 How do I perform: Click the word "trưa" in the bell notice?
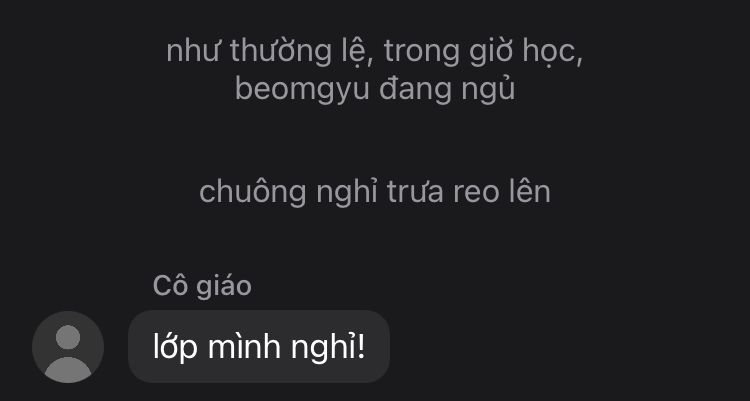click(415, 193)
